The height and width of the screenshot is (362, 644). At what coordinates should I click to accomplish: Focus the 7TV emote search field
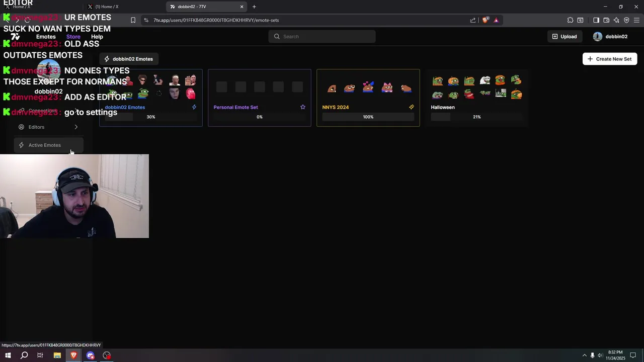coord(322,36)
